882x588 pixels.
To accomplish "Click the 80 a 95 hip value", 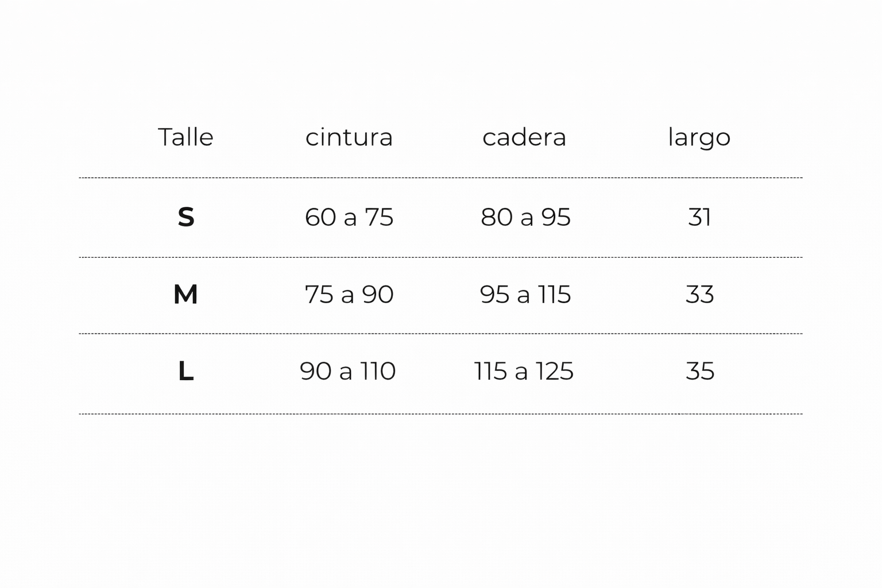I will (525, 217).
